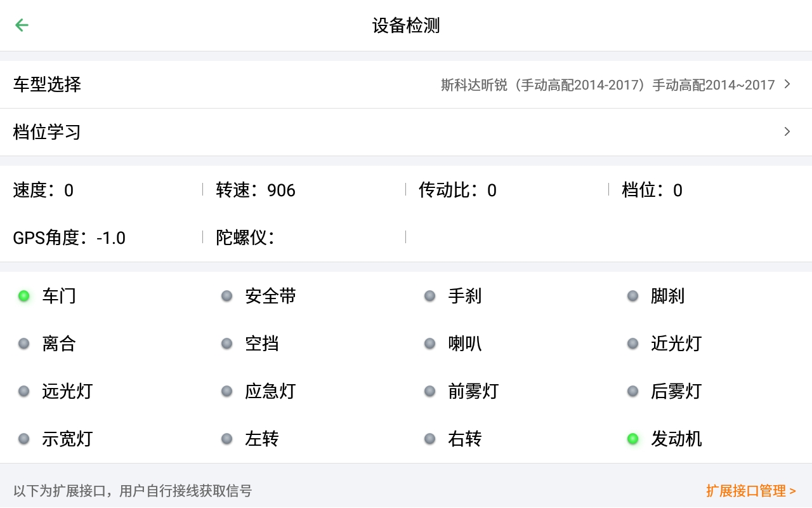812x508 pixels.
Task: Click the 示宽灯 label text
Action: (67, 439)
